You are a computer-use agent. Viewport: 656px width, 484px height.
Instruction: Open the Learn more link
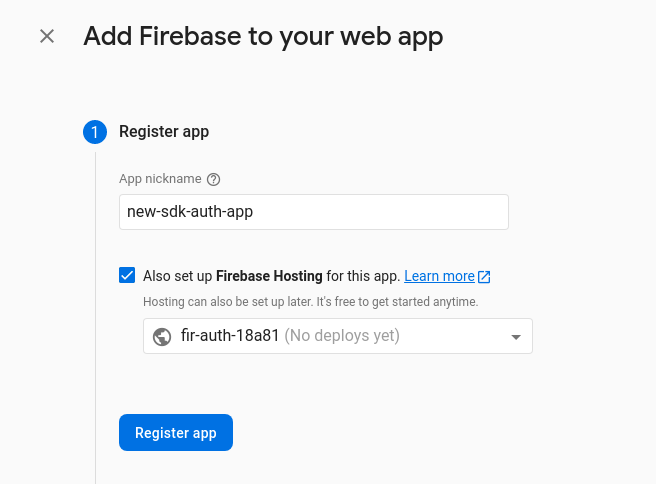click(x=439, y=276)
